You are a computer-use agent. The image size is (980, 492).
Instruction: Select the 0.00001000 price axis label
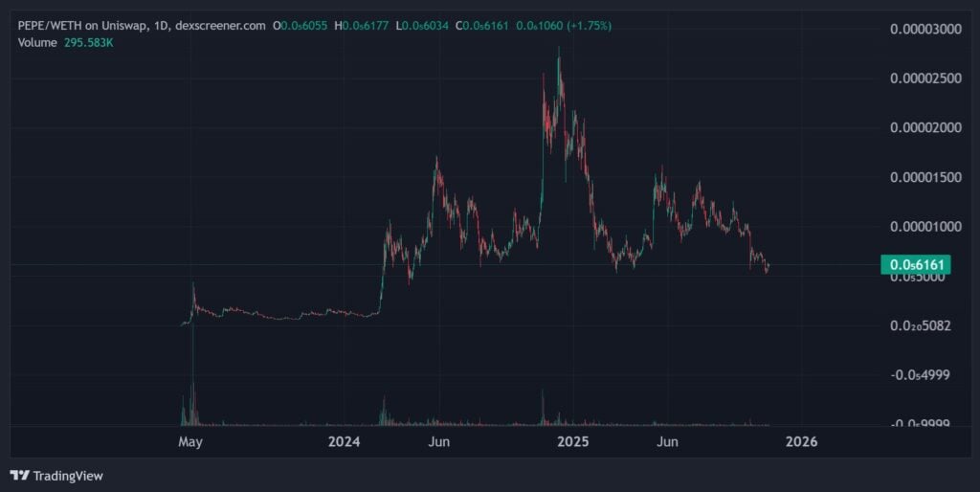pos(924,227)
